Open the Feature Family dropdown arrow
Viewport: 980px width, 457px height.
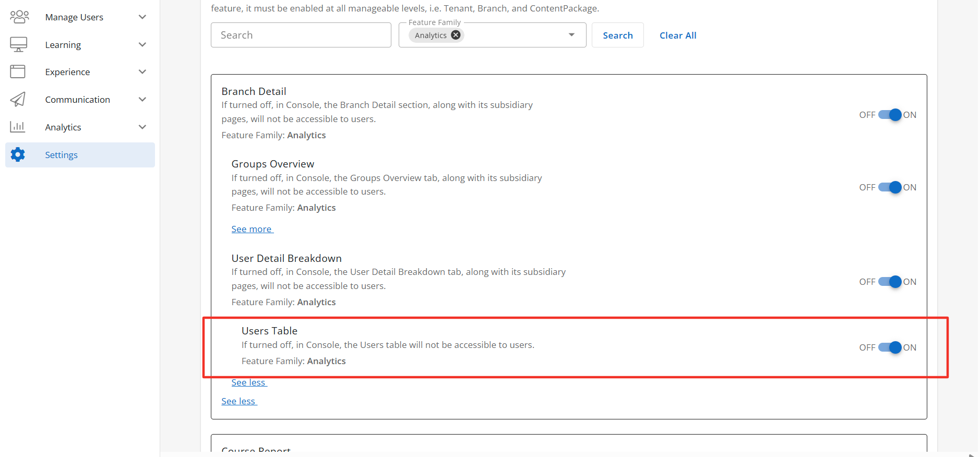(x=571, y=35)
